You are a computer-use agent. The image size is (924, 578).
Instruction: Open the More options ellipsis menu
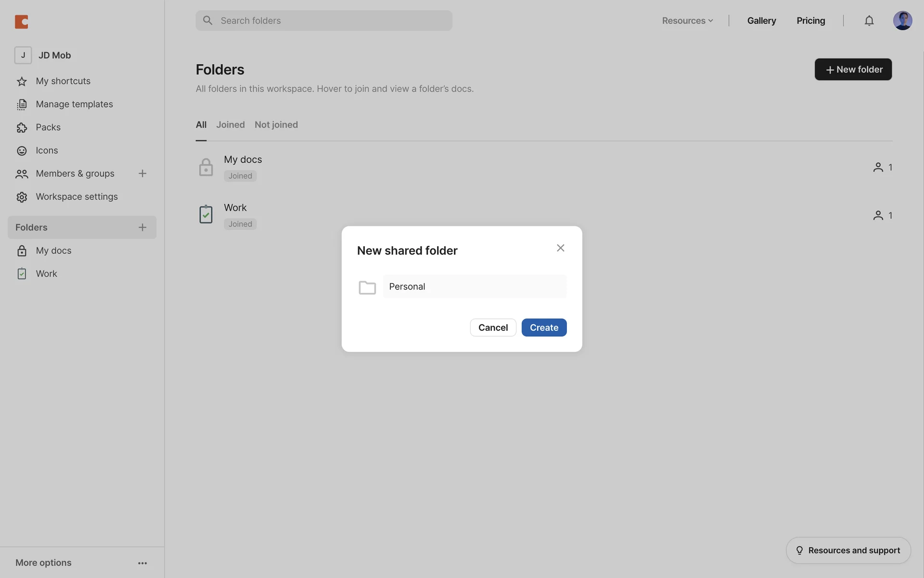pos(142,563)
